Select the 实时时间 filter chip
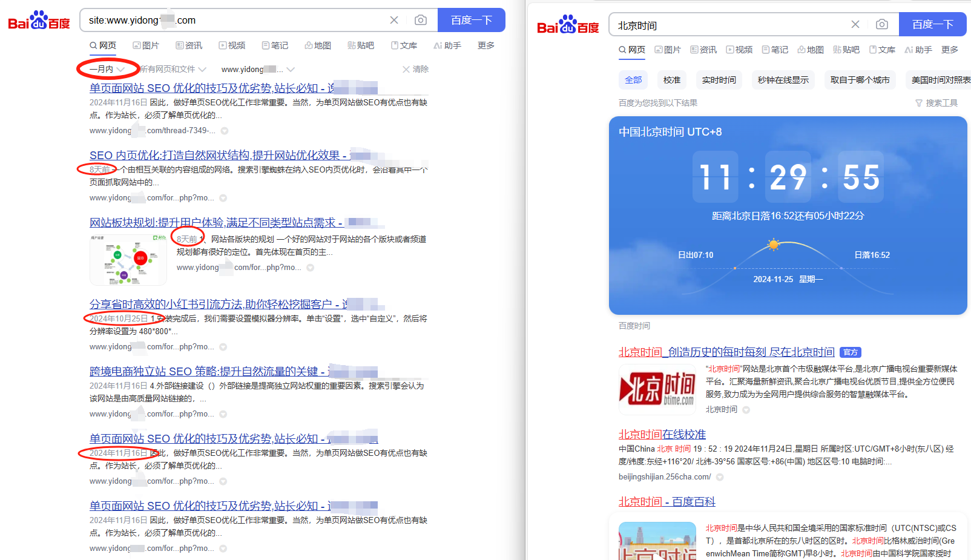 pyautogui.click(x=719, y=80)
